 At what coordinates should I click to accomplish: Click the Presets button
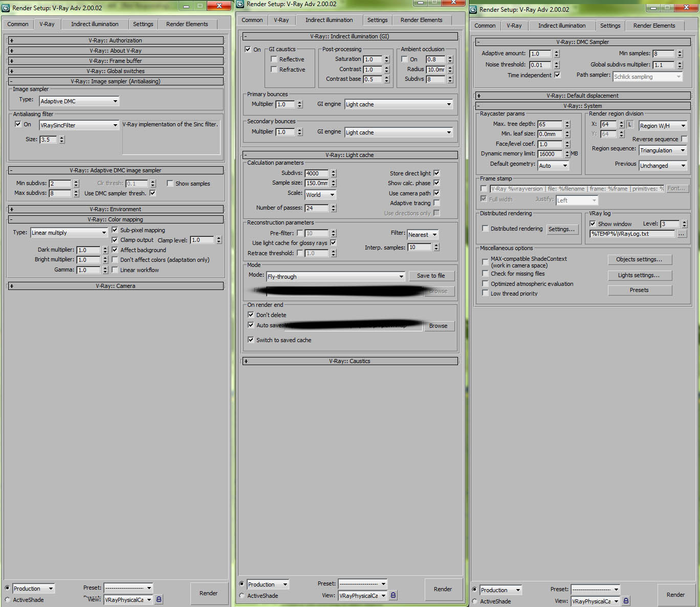pyautogui.click(x=640, y=290)
